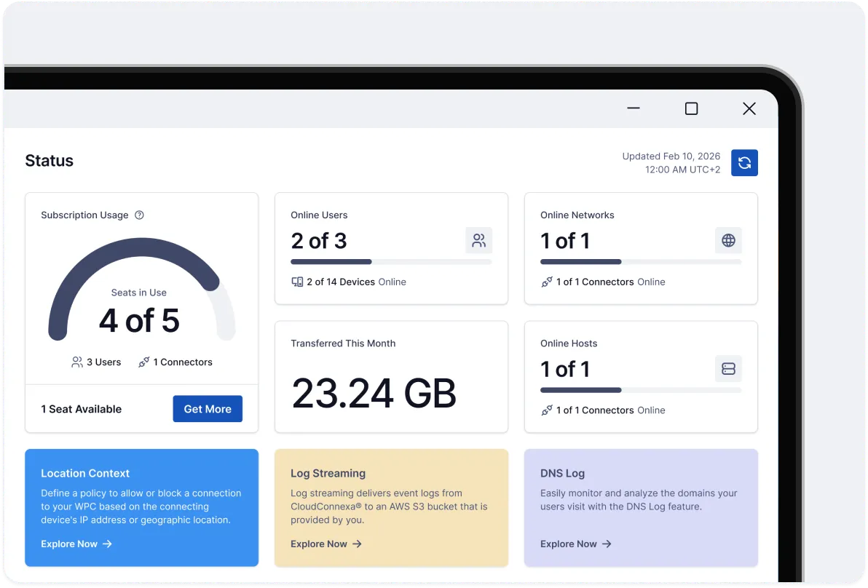Click the connector icon under Online Hosts progress bar
Screen dimensions: 868x588
click(547, 410)
